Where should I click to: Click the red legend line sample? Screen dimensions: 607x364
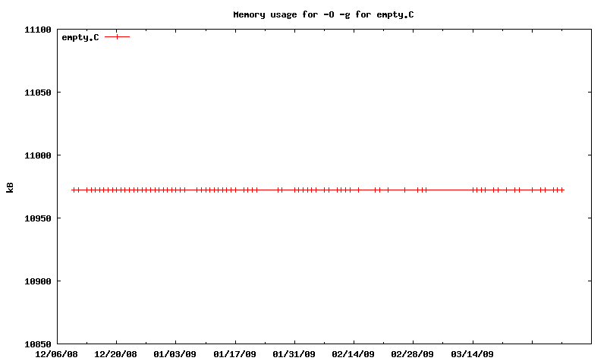coord(118,36)
